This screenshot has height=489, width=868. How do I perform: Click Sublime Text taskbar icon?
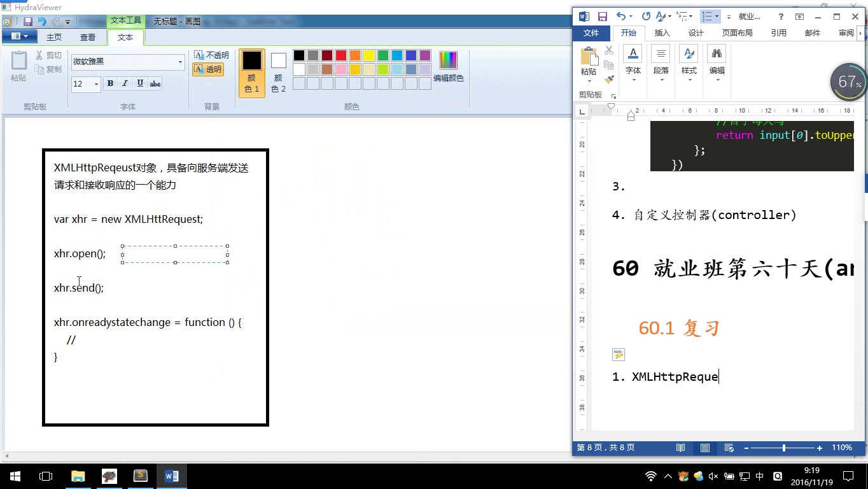pyautogui.click(x=140, y=476)
